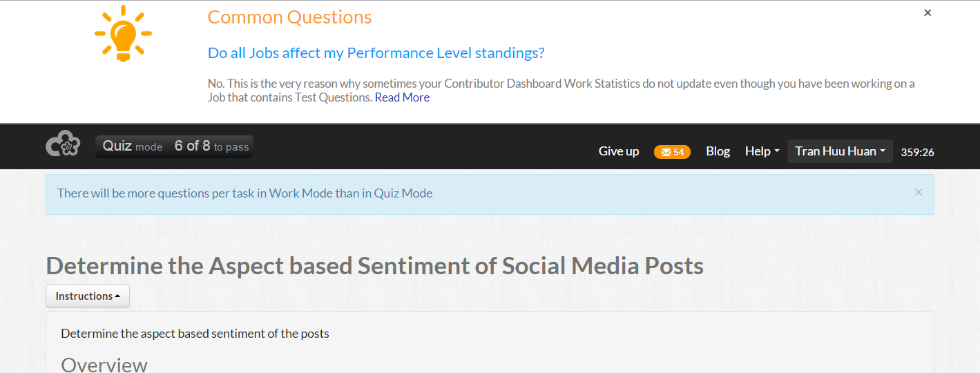Click the instructions description sentence
The image size is (980, 373).
195,334
